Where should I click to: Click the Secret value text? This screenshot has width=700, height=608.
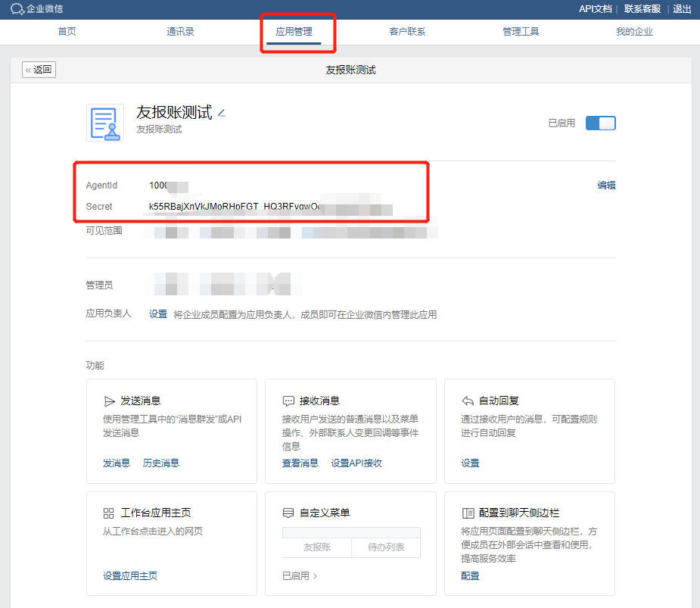[234, 207]
